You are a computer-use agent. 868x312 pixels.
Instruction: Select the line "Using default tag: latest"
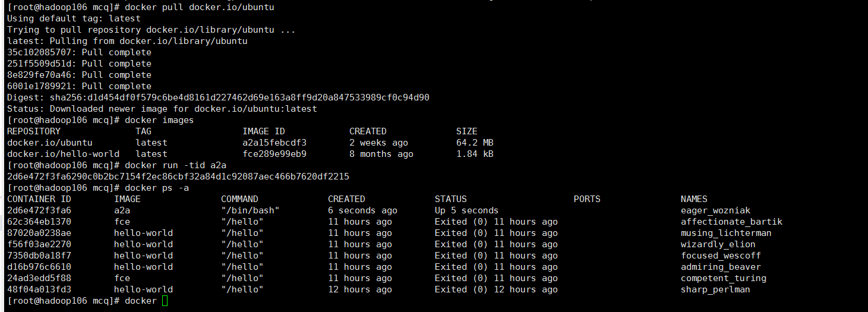(74, 18)
